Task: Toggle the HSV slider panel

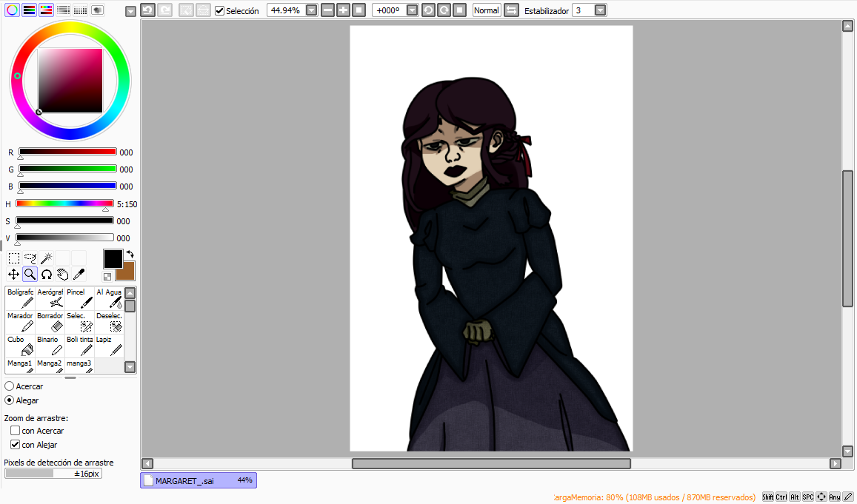Action: point(47,10)
